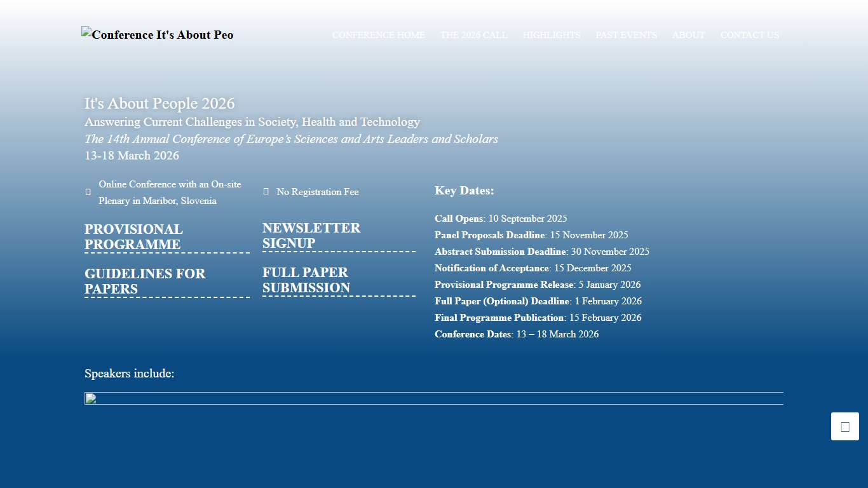The height and width of the screenshot is (488, 868).
Task: Click the Online Conference in Maribor text
Action: coord(170,193)
